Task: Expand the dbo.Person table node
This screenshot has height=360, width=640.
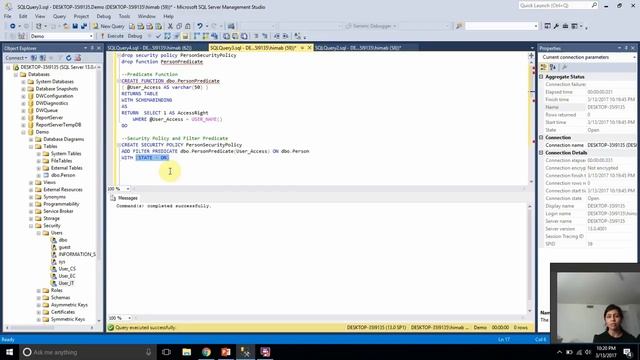Action: pos(39,175)
